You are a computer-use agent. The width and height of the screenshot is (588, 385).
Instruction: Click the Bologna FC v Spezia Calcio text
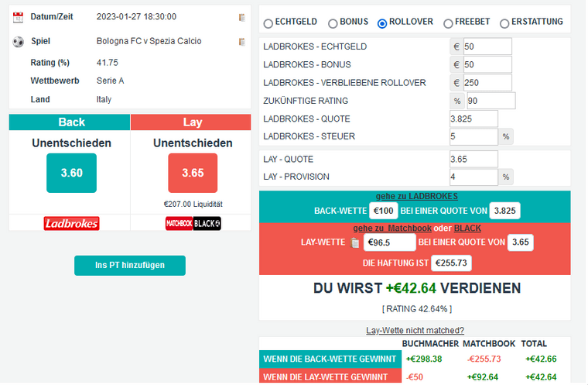[149, 41]
